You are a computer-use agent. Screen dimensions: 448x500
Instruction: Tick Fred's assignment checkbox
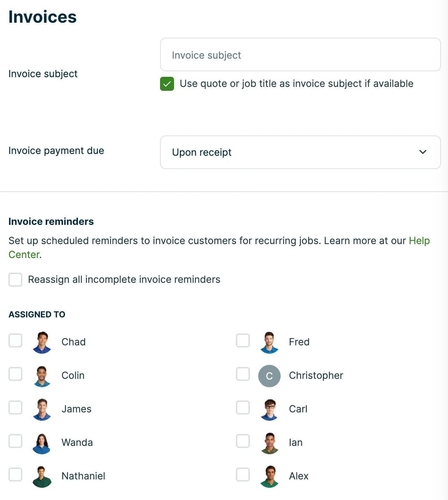pyautogui.click(x=243, y=340)
